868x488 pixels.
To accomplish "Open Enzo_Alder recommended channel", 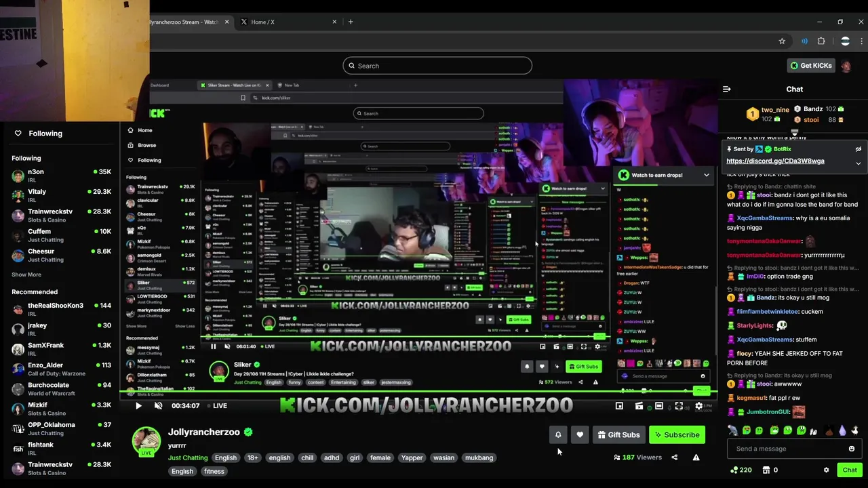I will click(x=61, y=369).
